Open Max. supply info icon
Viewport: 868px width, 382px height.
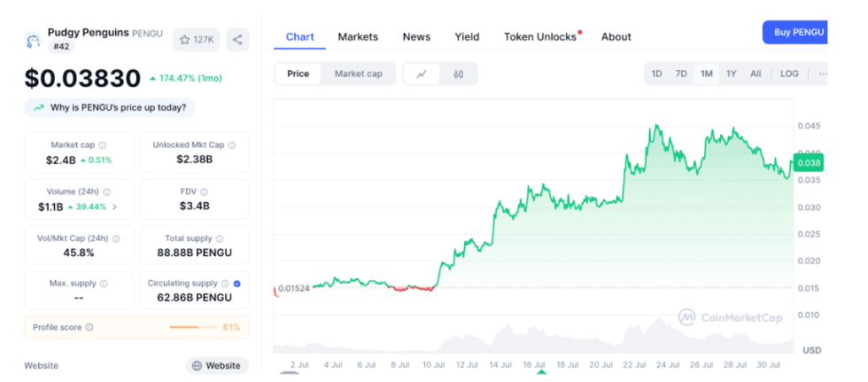105,284
